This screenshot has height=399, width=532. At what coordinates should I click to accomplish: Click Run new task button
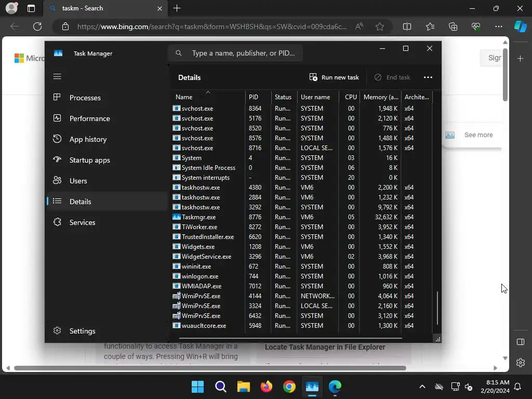coord(334,77)
